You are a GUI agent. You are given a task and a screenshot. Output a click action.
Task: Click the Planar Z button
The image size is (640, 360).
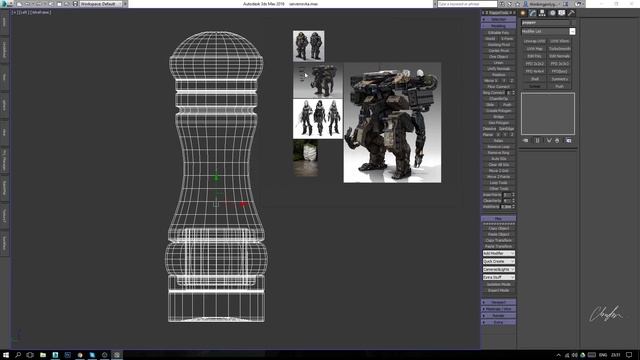(x=512, y=135)
